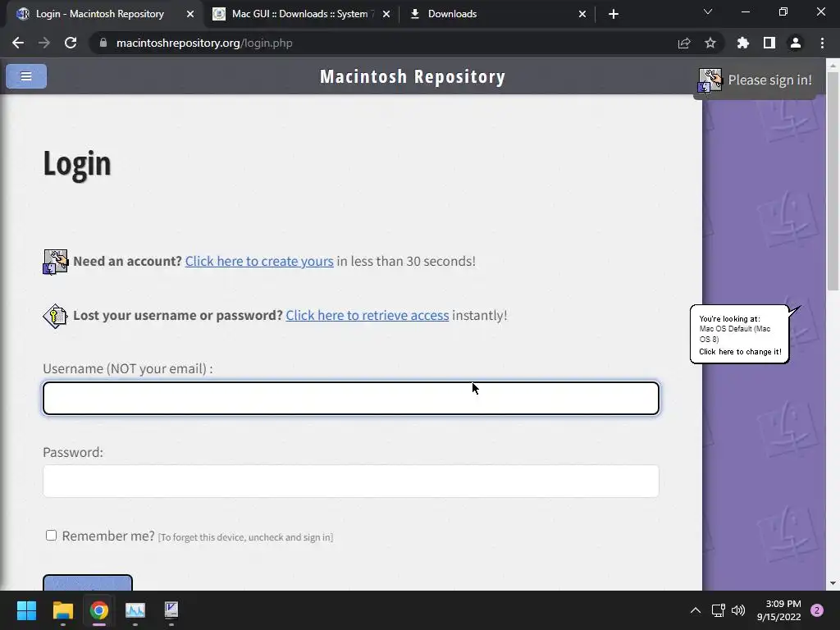This screenshot has height=630, width=840.
Task: Focus the Username input field
Action: pyautogui.click(x=351, y=398)
